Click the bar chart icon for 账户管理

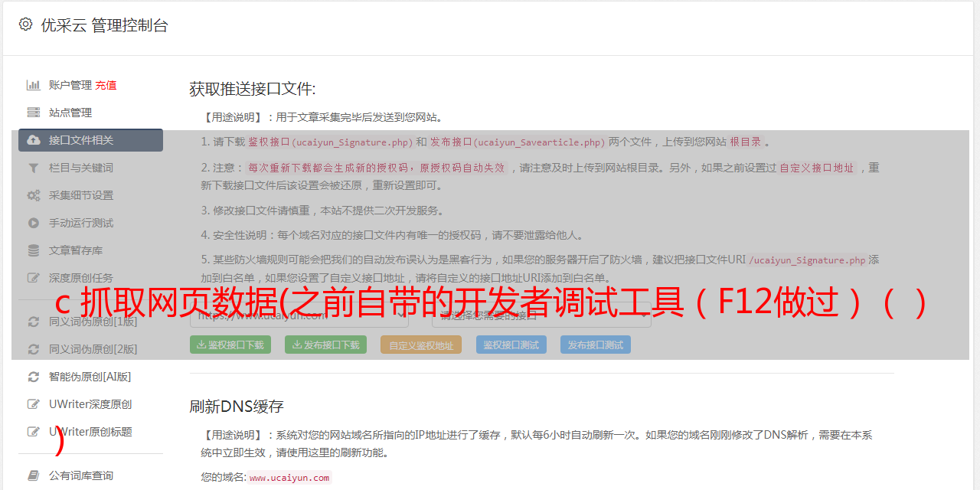click(x=34, y=85)
